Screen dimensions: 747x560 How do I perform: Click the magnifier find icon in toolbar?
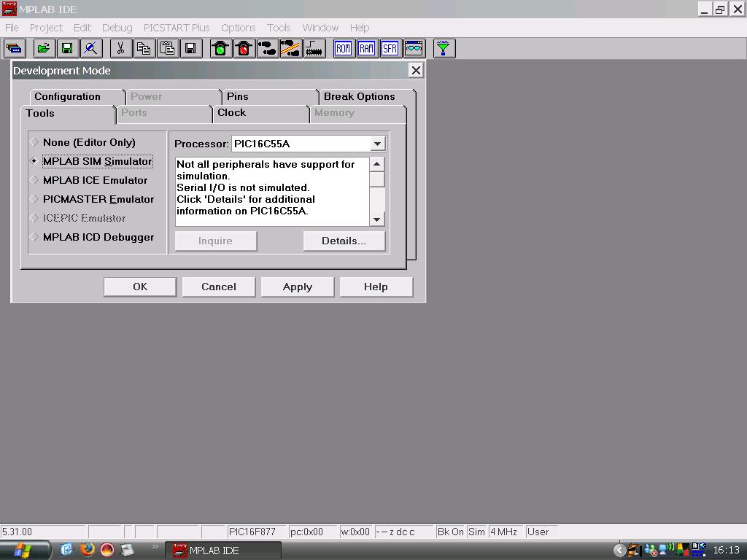(x=90, y=49)
